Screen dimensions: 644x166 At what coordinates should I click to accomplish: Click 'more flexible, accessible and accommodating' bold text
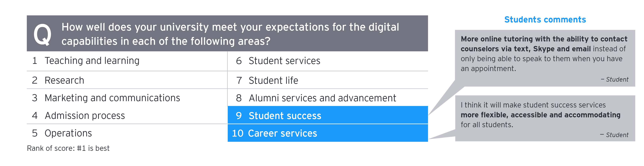(541, 115)
